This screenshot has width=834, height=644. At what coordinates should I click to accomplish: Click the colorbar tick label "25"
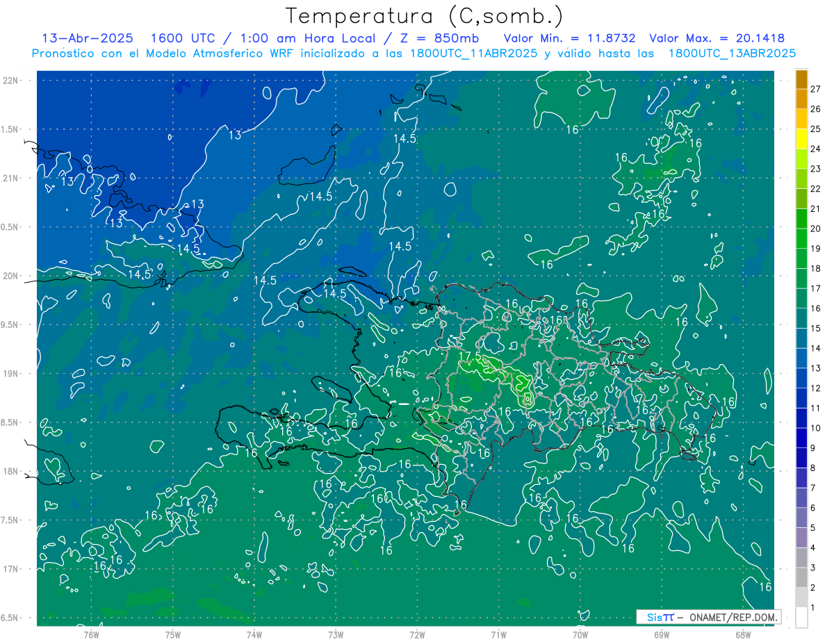[x=816, y=129]
